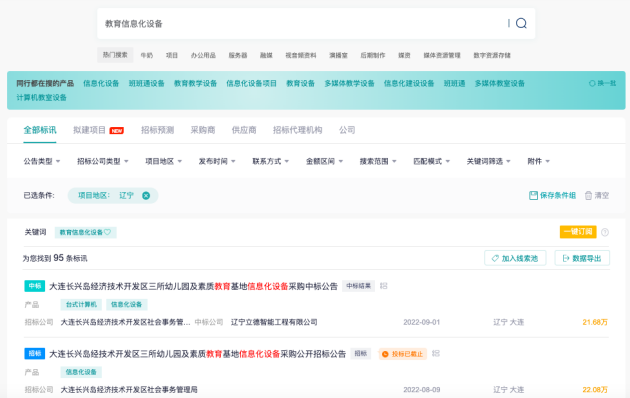Expand the 联系方式 dropdown
The height and width of the screenshot is (398, 630).
click(271, 161)
